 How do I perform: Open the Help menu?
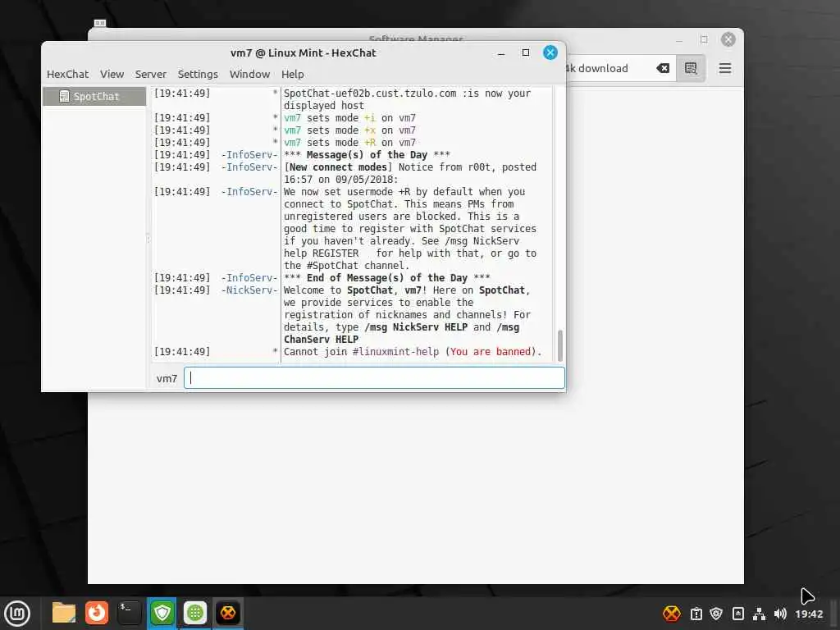coord(293,74)
